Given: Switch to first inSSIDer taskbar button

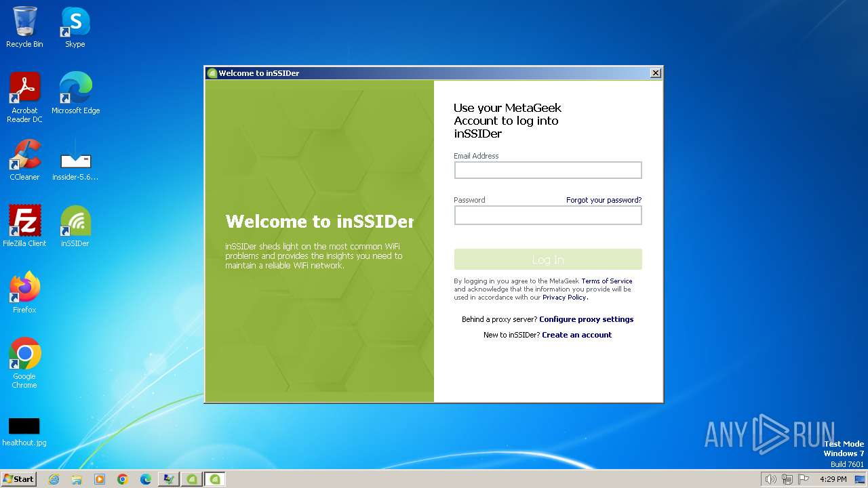Looking at the screenshot, I should 192,479.
